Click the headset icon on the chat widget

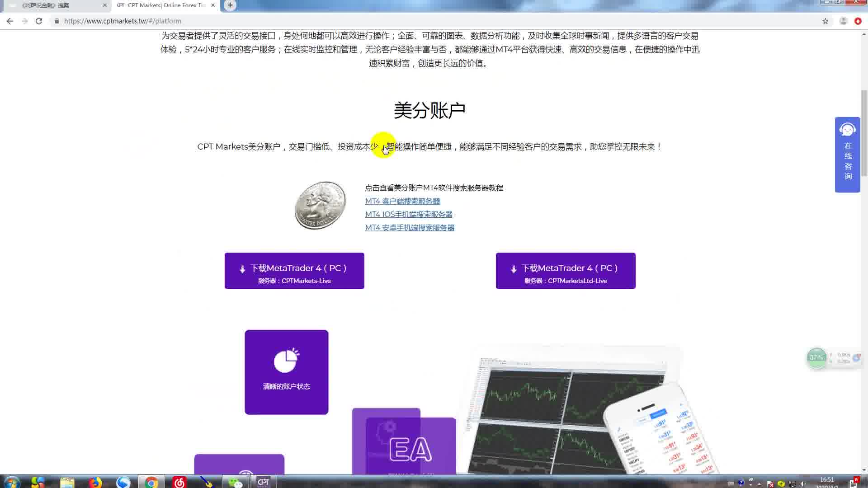tap(847, 130)
